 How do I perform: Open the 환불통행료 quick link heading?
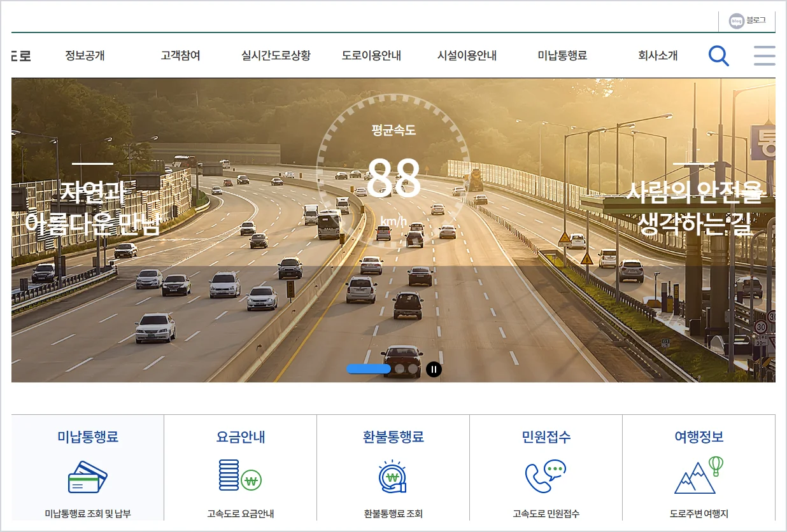point(393,437)
